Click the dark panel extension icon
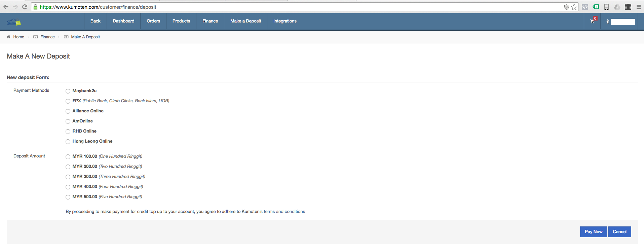This screenshot has height=252, width=644. pyautogui.click(x=628, y=7)
